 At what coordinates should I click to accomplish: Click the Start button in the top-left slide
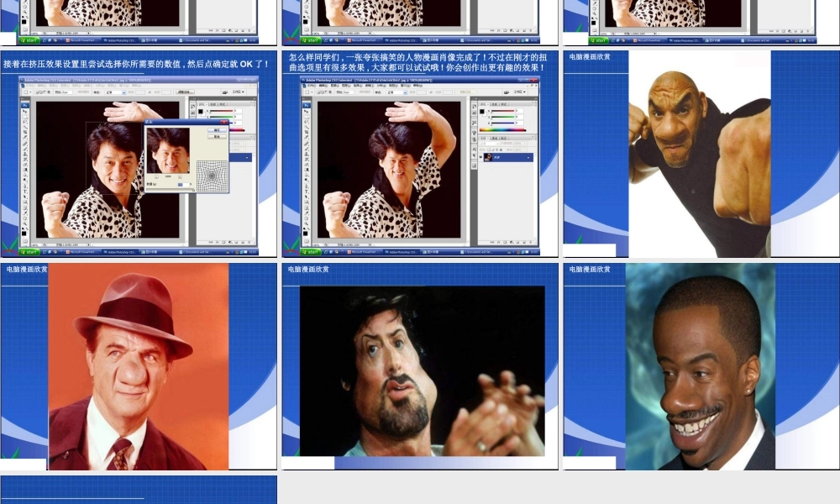click(29, 39)
